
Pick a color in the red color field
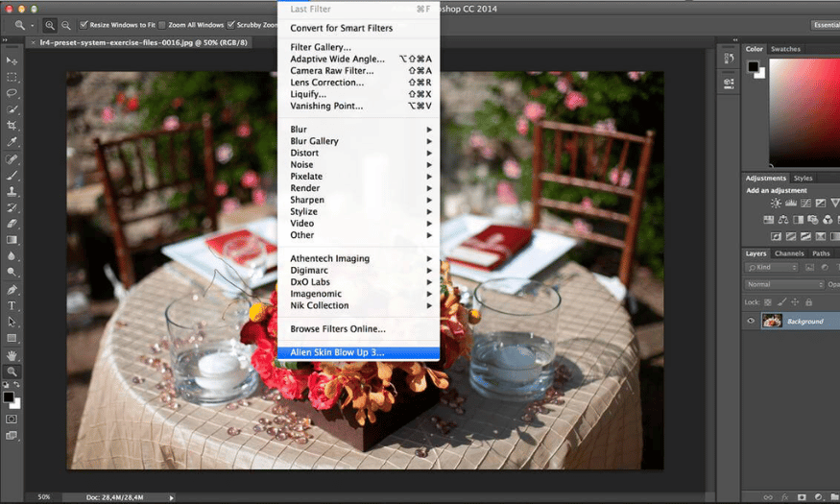pos(804,112)
